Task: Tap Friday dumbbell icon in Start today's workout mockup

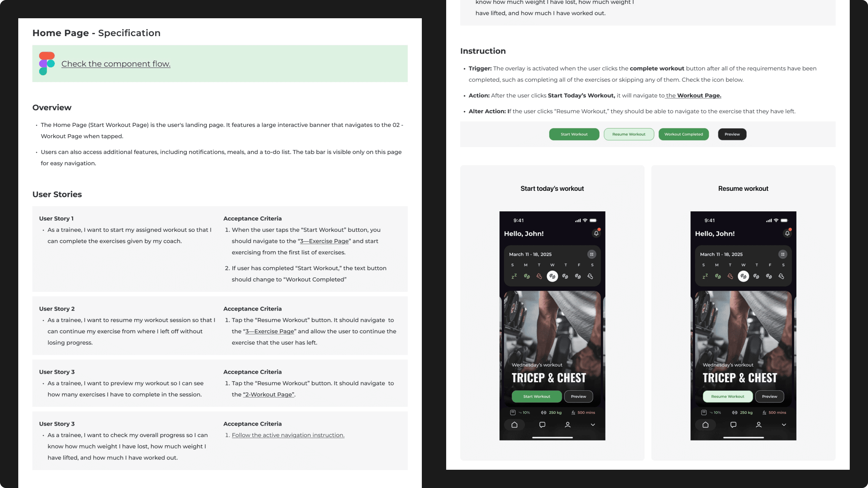Action: 578,276
